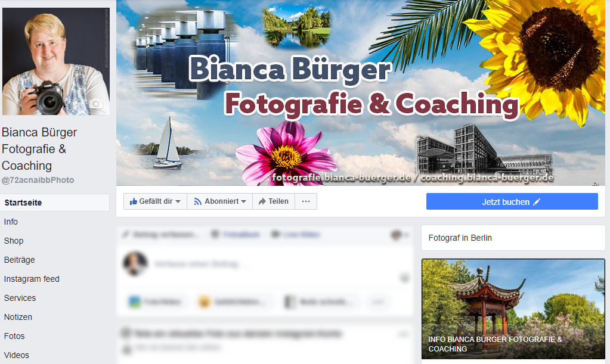Click the pencil icon on Jetzt buchen
The width and height of the screenshot is (610, 364).
(x=537, y=202)
